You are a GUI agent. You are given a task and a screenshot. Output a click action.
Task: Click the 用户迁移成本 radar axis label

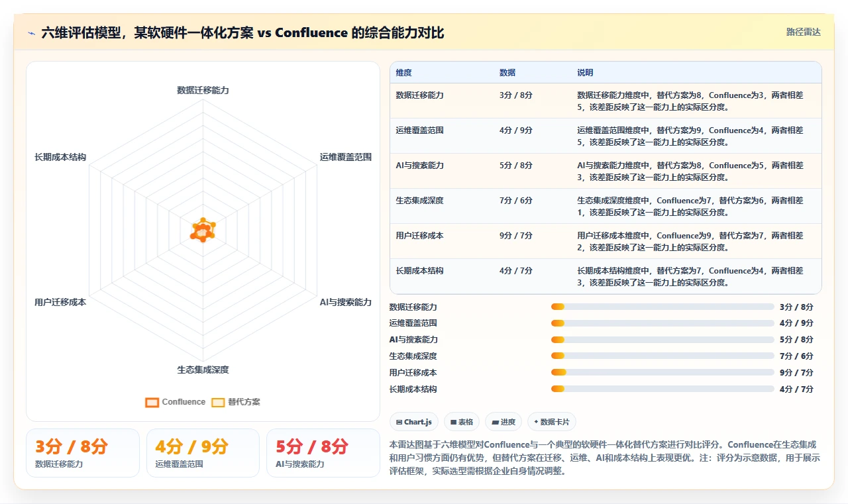(60, 302)
